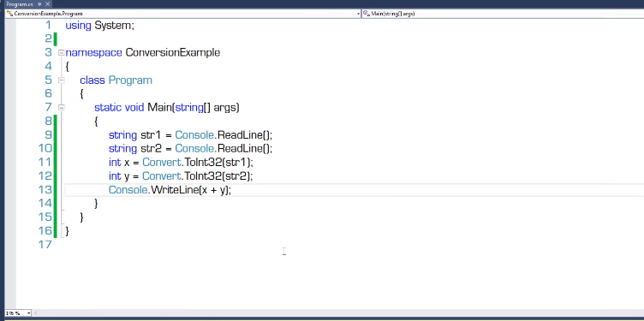Image resolution: width=644 pixels, height=321 pixels.
Task: Click 'ReadLine' on line 9
Action: (240, 135)
